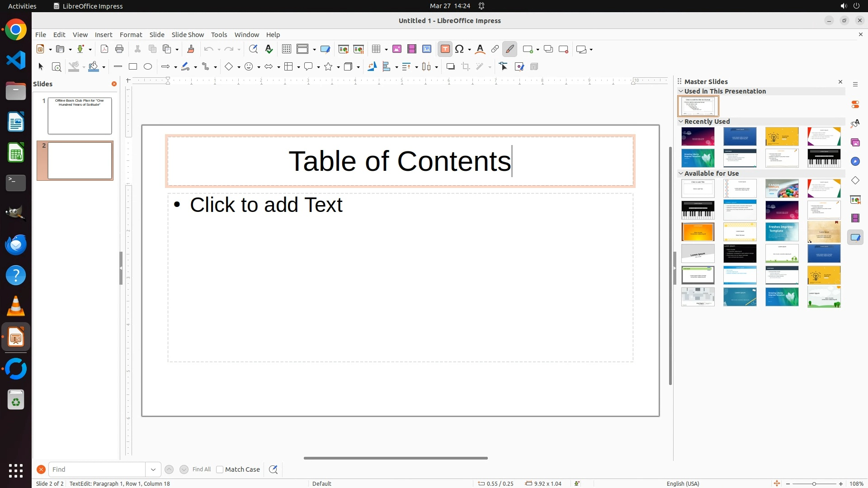
Task: Open the Format menu
Action: 131,35
